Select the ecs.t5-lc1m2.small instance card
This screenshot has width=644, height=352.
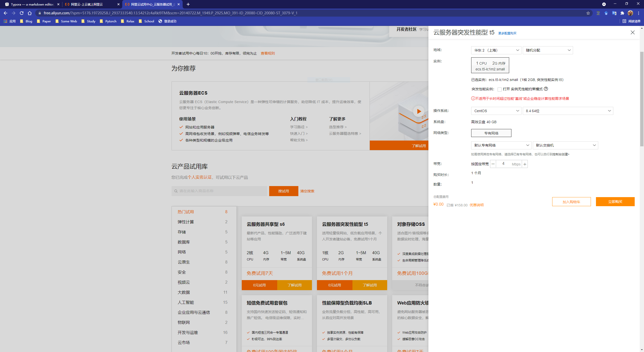(x=490, y=65)
